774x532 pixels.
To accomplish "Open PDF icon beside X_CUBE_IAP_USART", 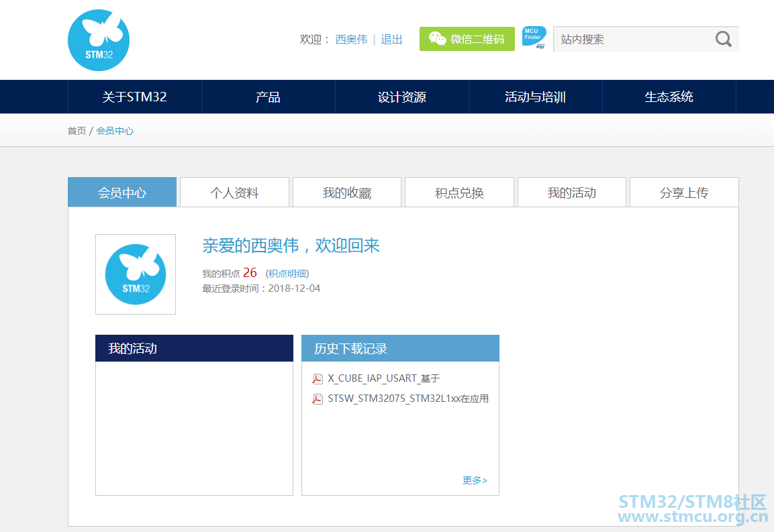I will coord(318,378).
